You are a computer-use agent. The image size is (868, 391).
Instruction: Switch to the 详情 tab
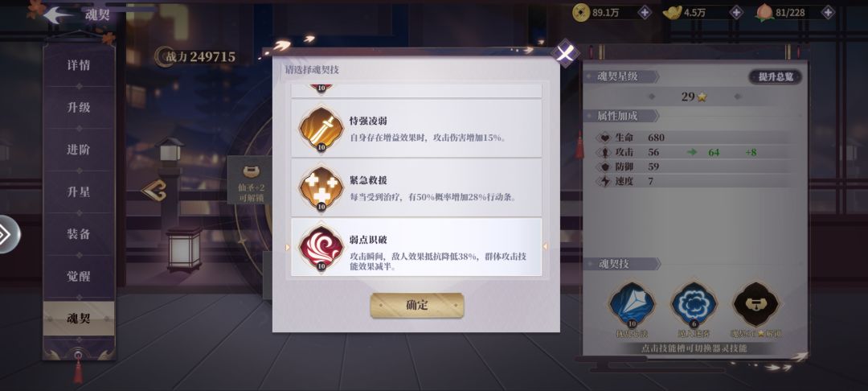coord(79,65)
